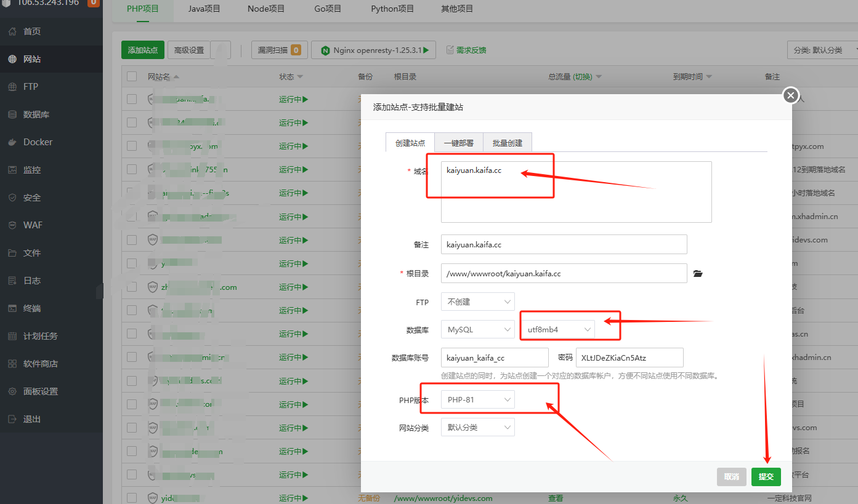Image resolution: width=858 pixels, height=504 pixels.
Task: Select the 批量创建 tab in dialog
Action: (x=508, y=143)
